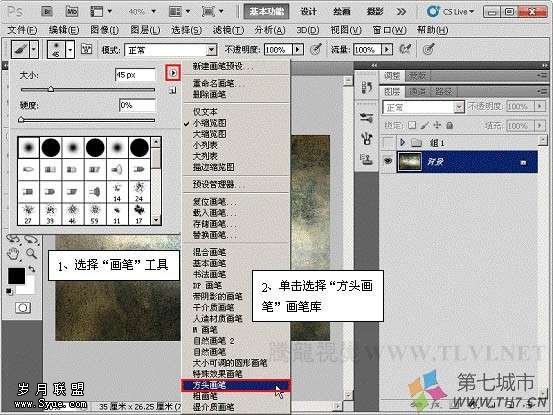Open brush preset picker dropdown arrow
Viewport: 553px width, 415px height.
pyautogui.click(x=70, y=49)
